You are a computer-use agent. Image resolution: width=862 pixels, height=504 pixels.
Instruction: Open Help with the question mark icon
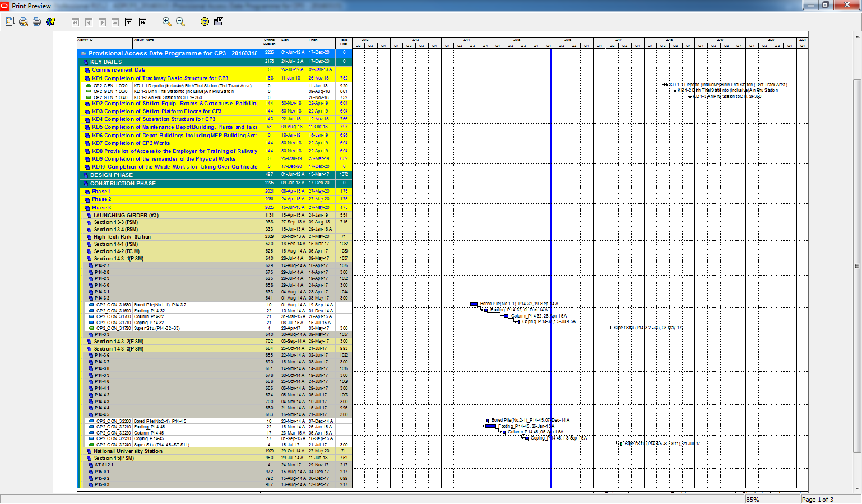click(x=205, y=22)
